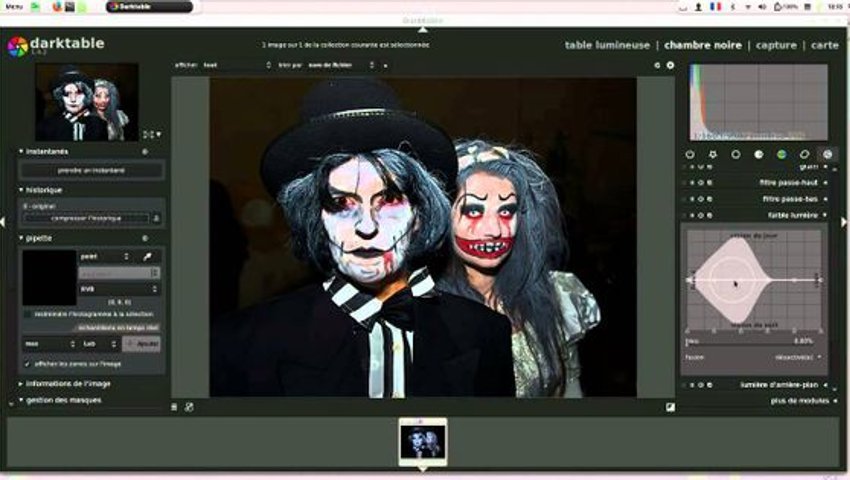Collapse the pipette panel

pyautogui.click(x=21, y=238)
